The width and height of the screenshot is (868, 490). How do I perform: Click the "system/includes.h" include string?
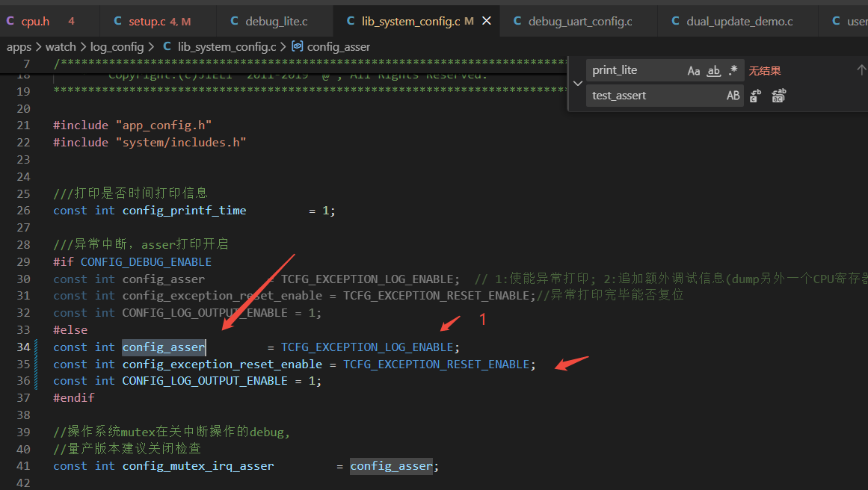(181, 143)
